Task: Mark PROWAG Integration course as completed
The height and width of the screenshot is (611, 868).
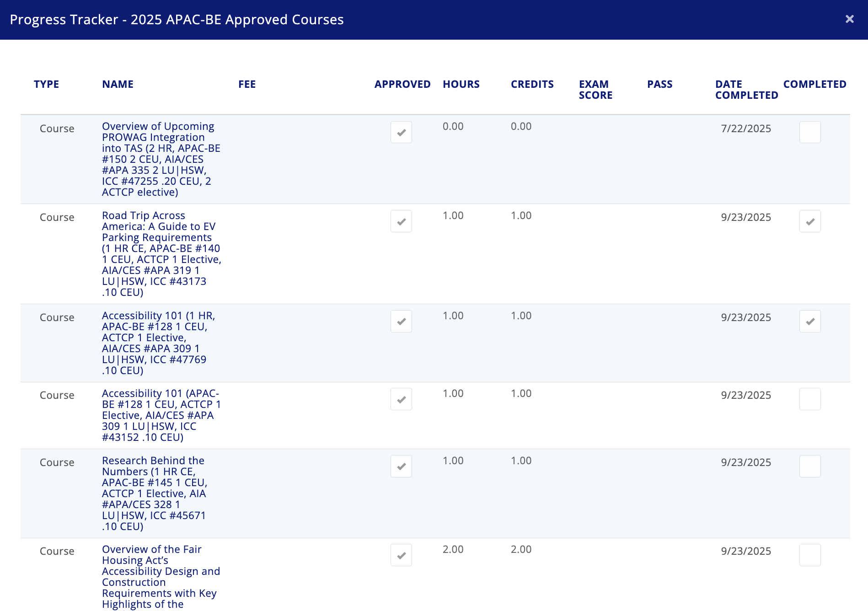Action: pyautogui.click(x=810, y=132)
